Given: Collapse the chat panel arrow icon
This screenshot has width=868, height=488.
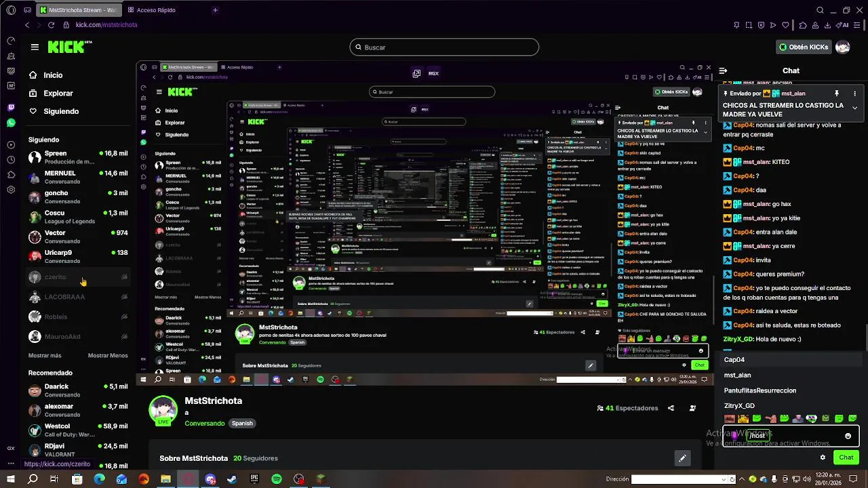Looking at the screenshot, I should [724, 70].
